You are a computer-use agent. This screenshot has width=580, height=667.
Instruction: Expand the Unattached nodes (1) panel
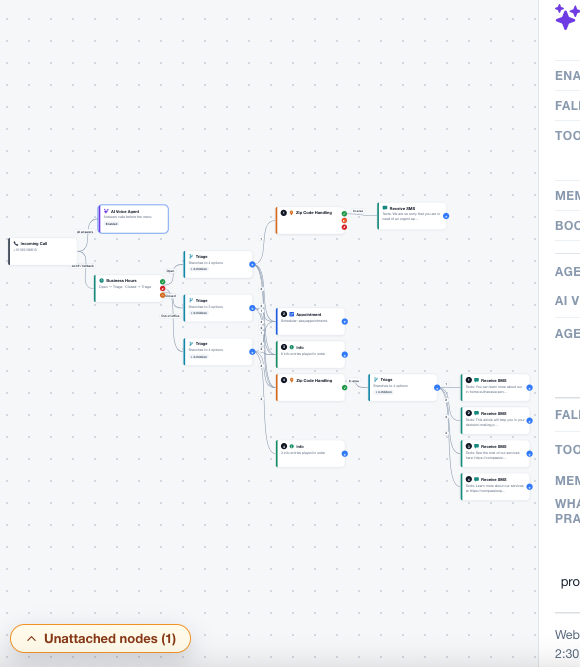[100, 638]
